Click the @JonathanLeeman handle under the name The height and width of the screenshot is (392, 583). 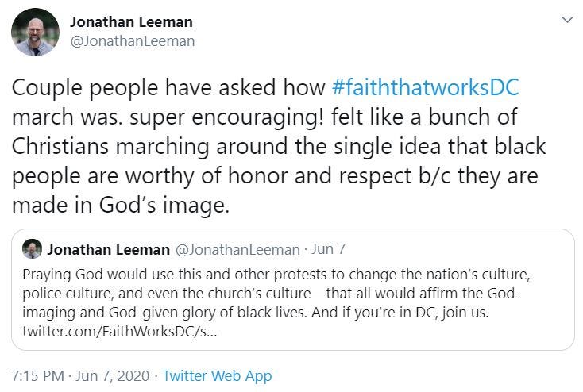[x=132, y=40]
